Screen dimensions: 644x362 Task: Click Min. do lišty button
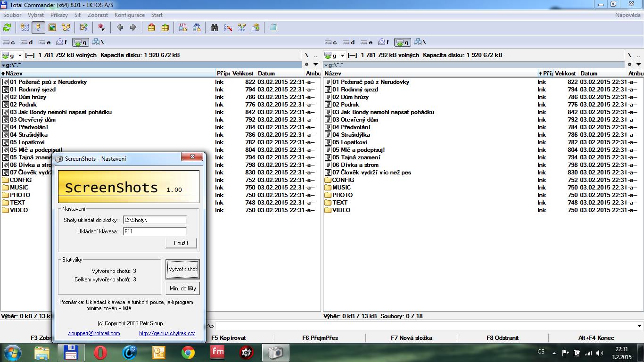[x=182, y=288]
